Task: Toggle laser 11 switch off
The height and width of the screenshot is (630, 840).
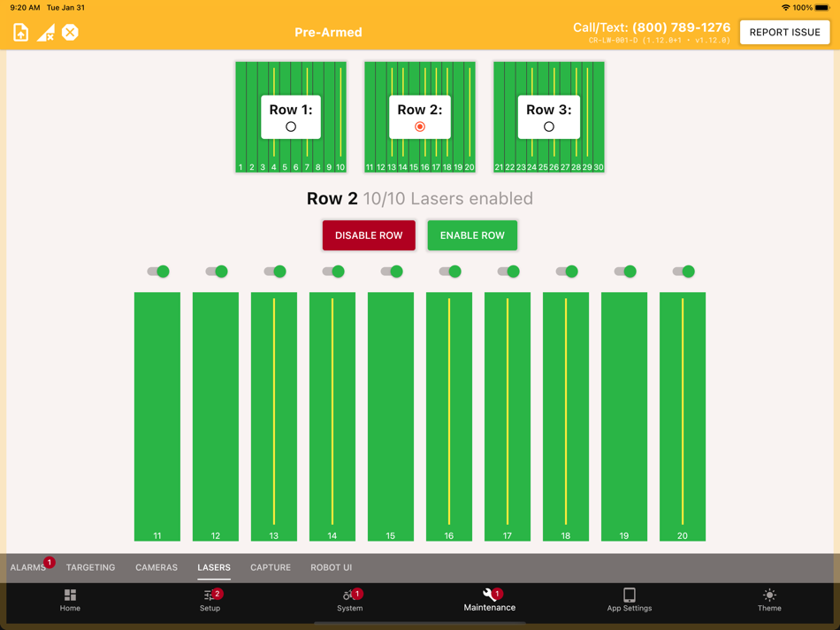Action: pos(158,272)
